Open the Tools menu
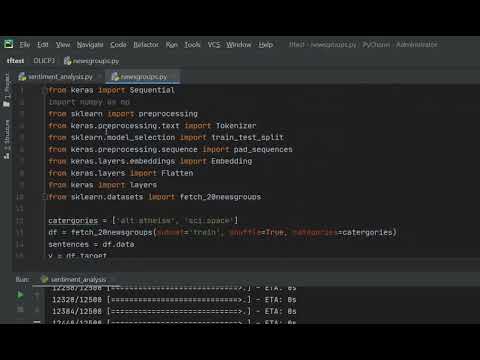The height and width of the screenshot is (360, 480). pos(192,45)
